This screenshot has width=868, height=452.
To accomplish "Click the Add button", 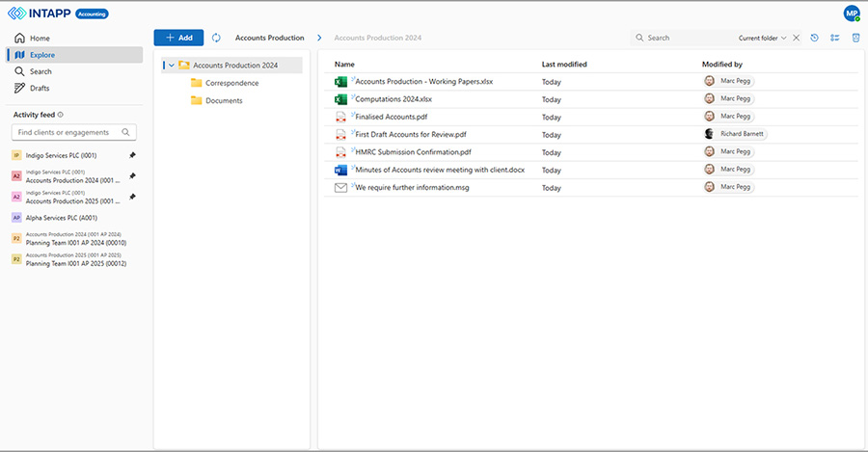I will click(178, 38).
